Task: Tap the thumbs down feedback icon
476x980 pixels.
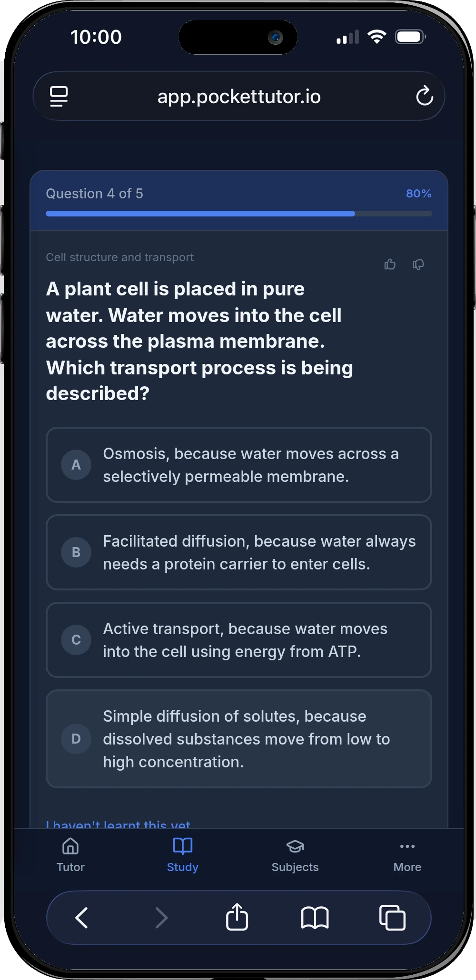Action: point(418,264)
